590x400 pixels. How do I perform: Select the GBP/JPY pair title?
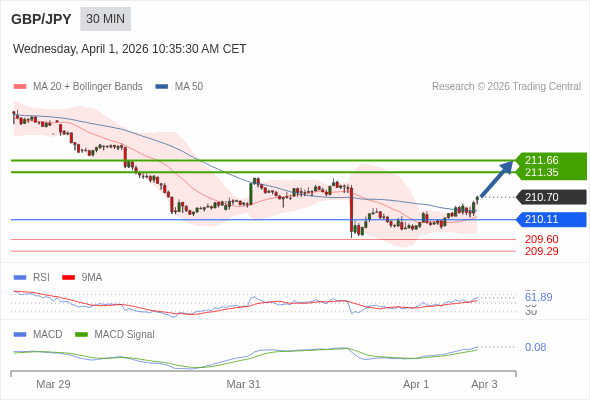[41, 19]
